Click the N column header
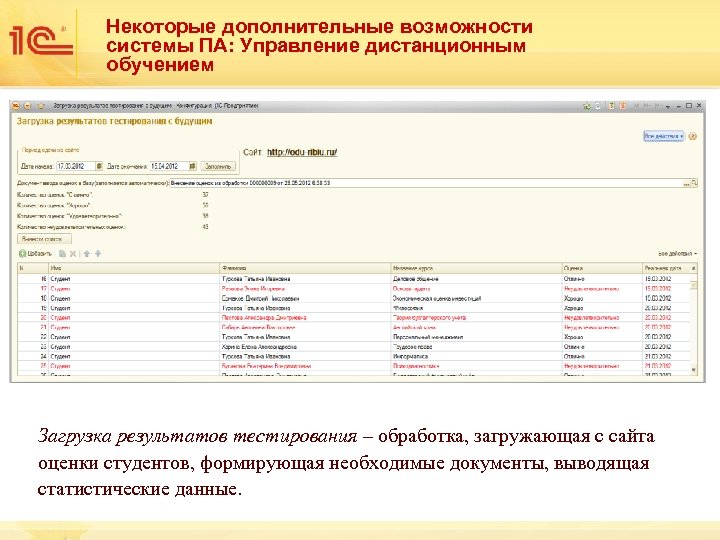This screenshot has width=720, height=540. (x=33, y=268)
